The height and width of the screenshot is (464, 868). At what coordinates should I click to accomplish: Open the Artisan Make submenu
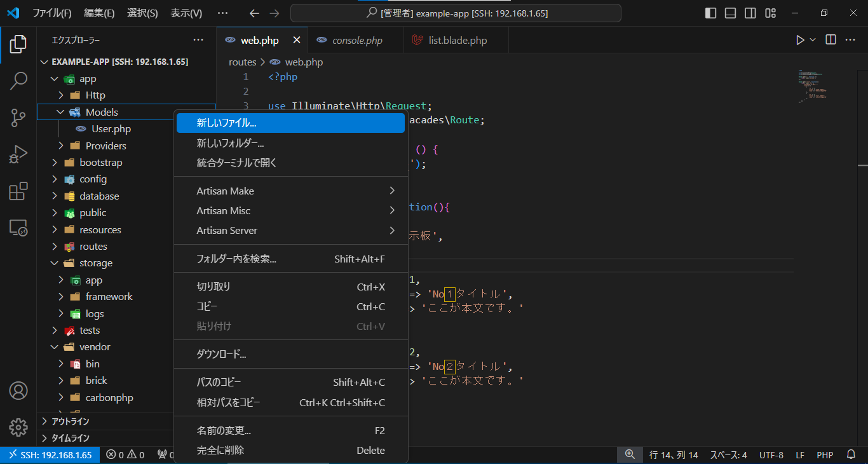click(290, 191)
